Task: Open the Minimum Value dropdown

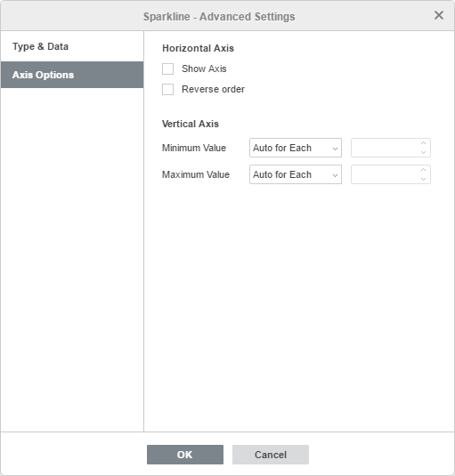Action: point(296,148)
